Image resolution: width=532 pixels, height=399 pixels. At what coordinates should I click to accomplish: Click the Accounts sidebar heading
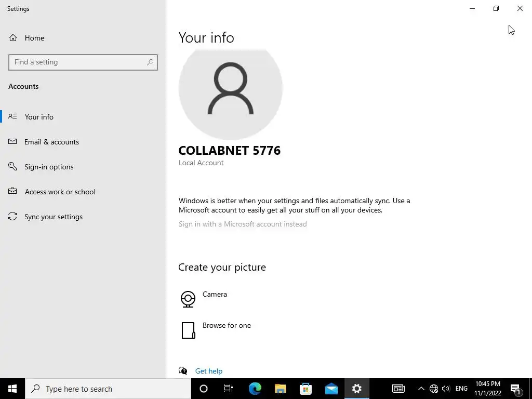pos(23,87)
